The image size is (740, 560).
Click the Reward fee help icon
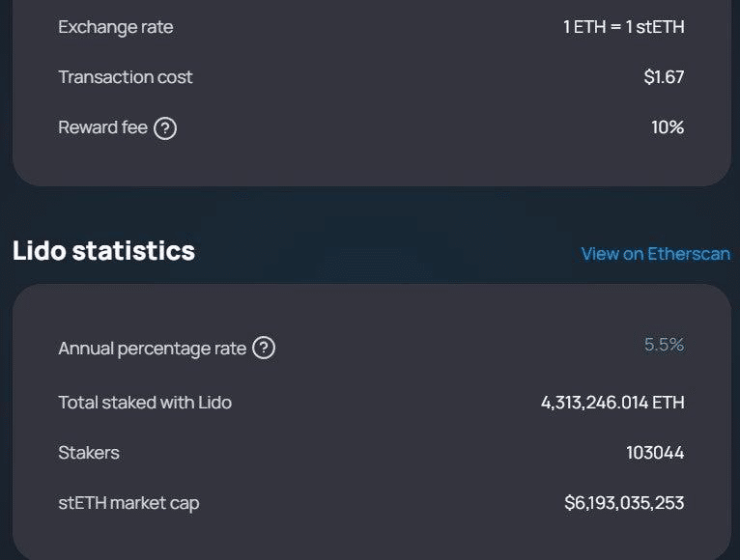165,127
